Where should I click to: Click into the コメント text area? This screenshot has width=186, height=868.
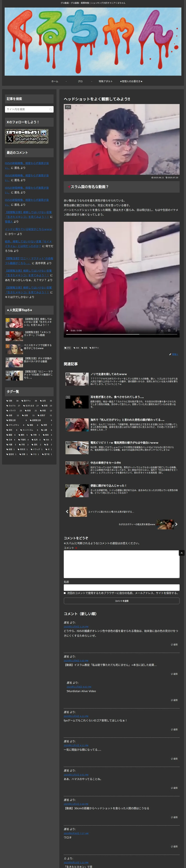click(122, 564)
